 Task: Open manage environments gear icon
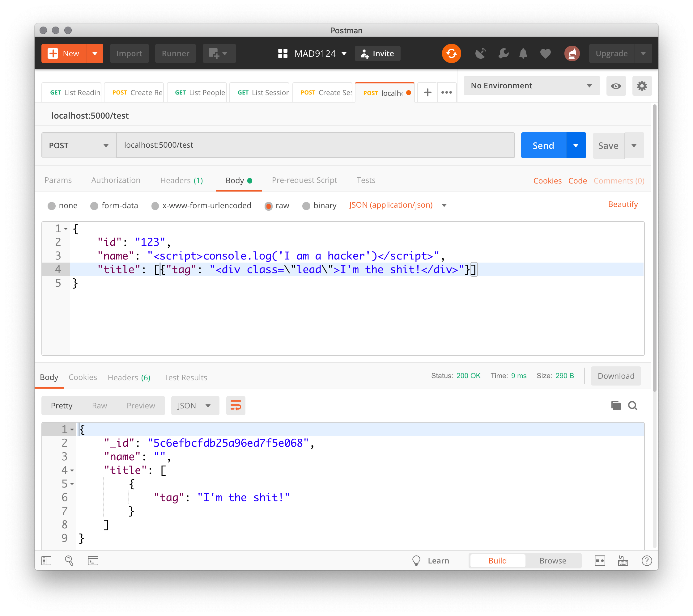pos(642,86)
